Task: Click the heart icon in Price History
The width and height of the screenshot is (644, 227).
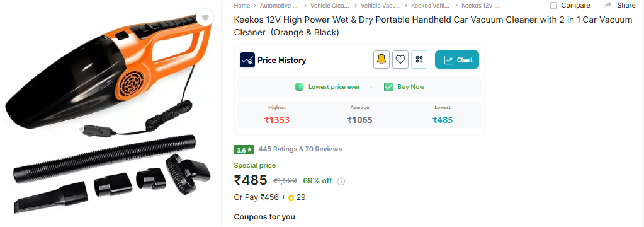Action: pos(400,60)
